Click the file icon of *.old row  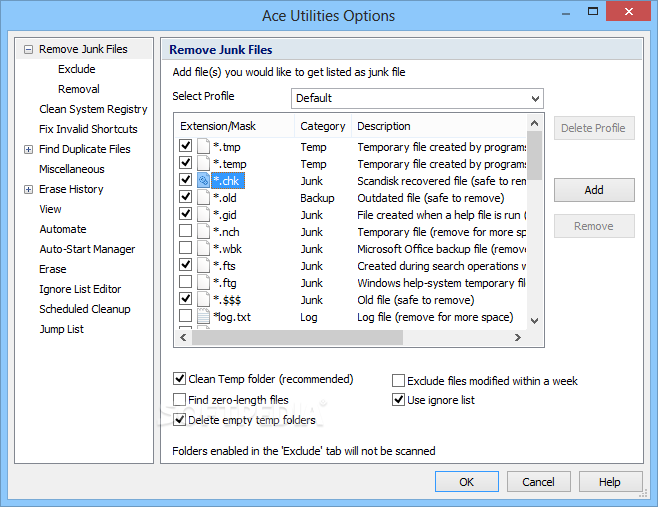click(x=204, y=197)
